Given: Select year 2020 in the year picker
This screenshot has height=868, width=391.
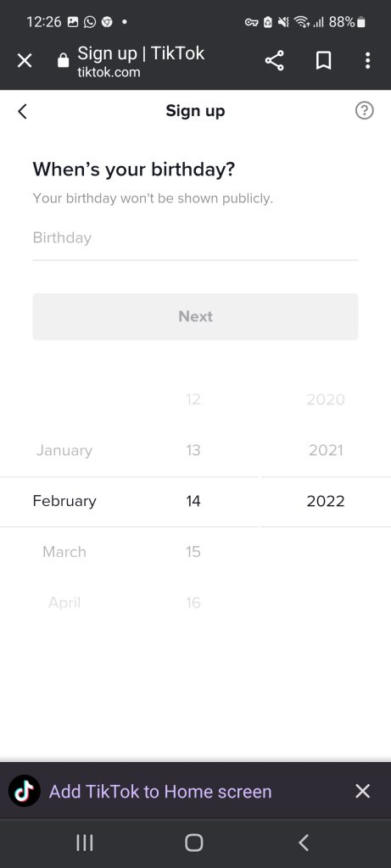Looking at the screenshot, I should pyautogui.click(x=326, y=399).
